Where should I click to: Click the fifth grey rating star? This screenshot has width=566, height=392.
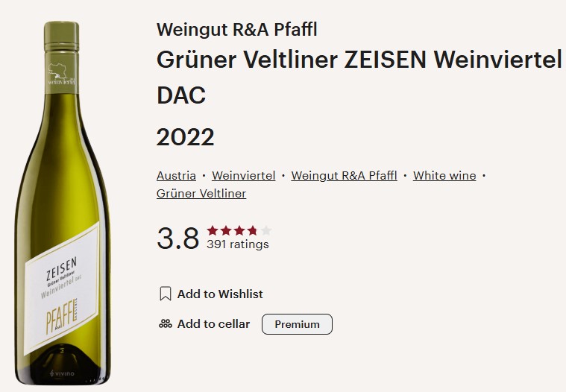(x=266, y=230)
